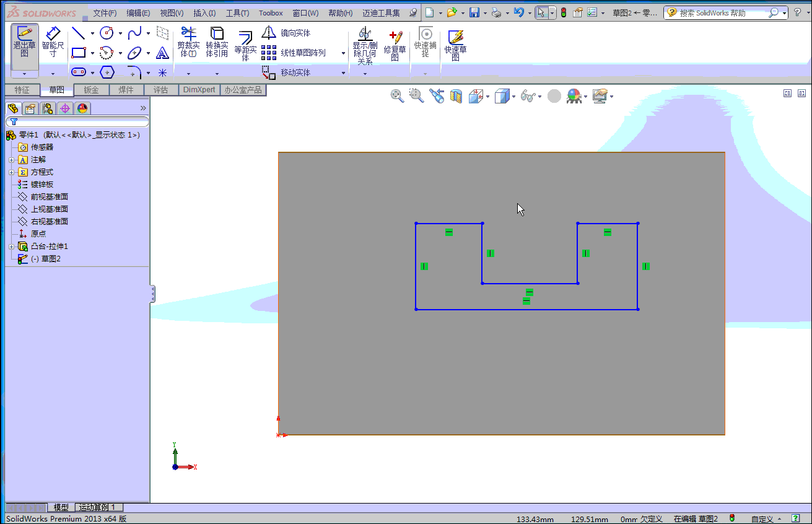
Task: Open the PropertyManager tab icon
Action: (x=30, y=109)
